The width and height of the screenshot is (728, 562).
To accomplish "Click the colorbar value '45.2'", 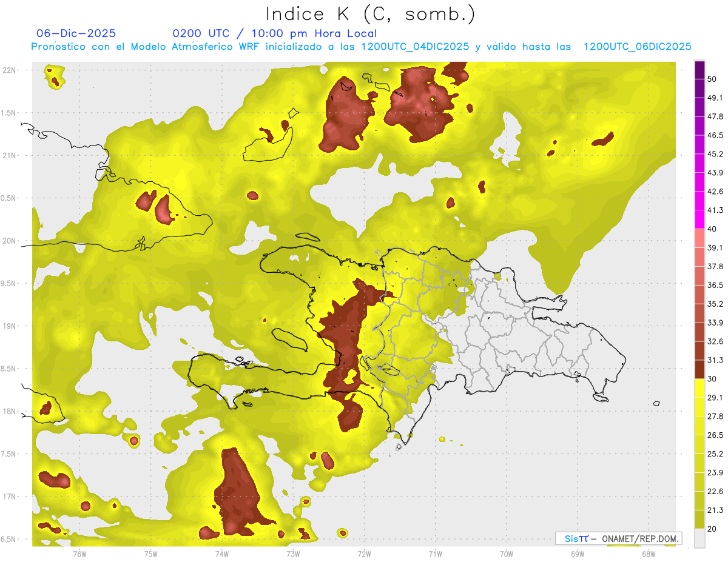I will pos(715,154).
